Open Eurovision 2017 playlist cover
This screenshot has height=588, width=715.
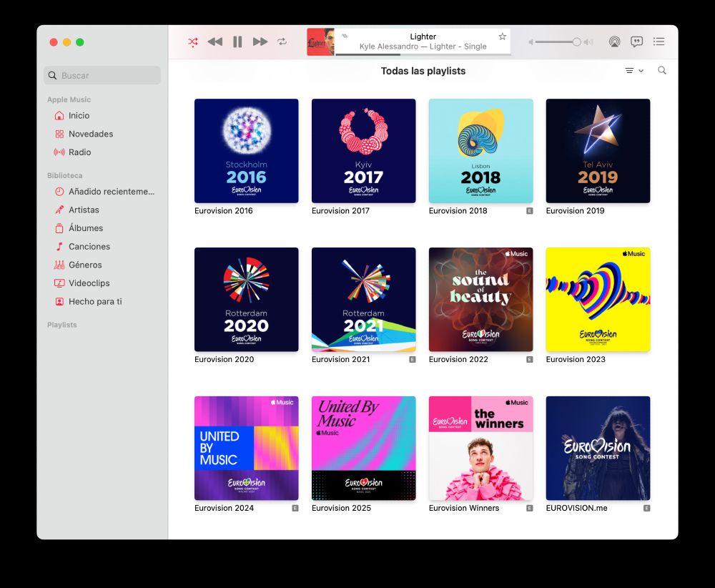pos(363,151)
